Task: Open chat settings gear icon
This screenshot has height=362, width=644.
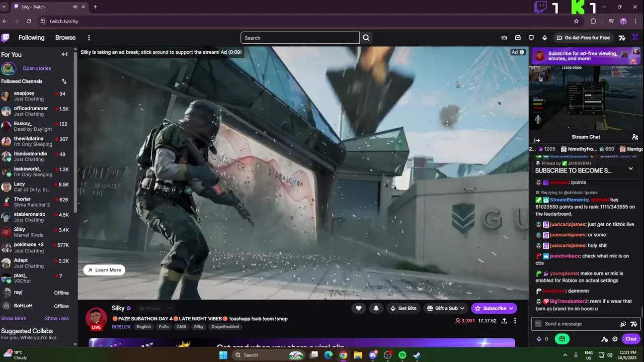Action: 615,339
